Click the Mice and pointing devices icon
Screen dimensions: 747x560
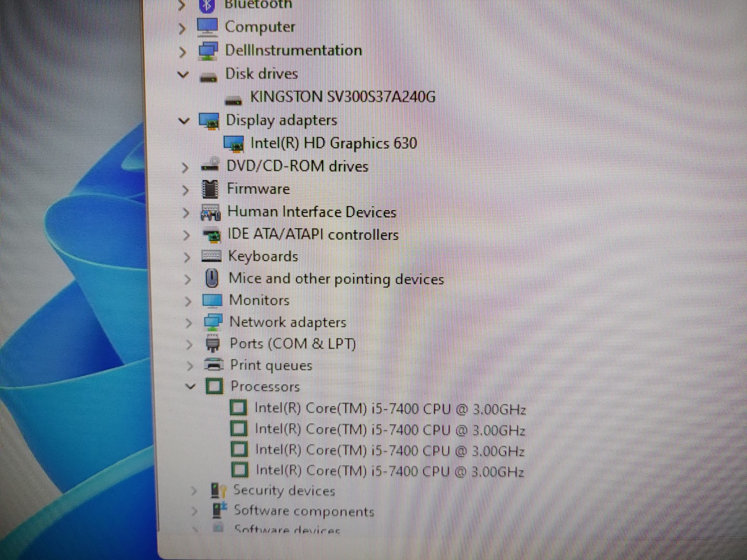coord(212,278)
